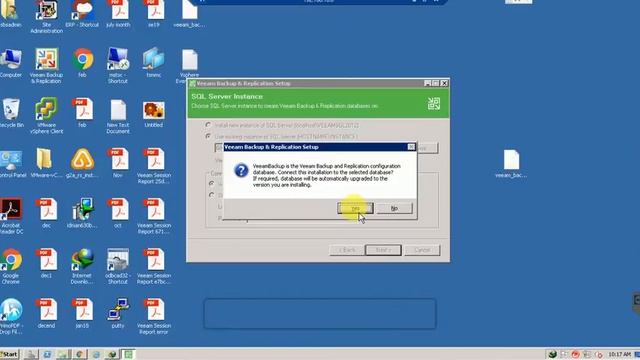Go Back in the Veeam setup wizard
Image resolution: width=640 pixels, height=360 pixels.
(x=347, y=250)
